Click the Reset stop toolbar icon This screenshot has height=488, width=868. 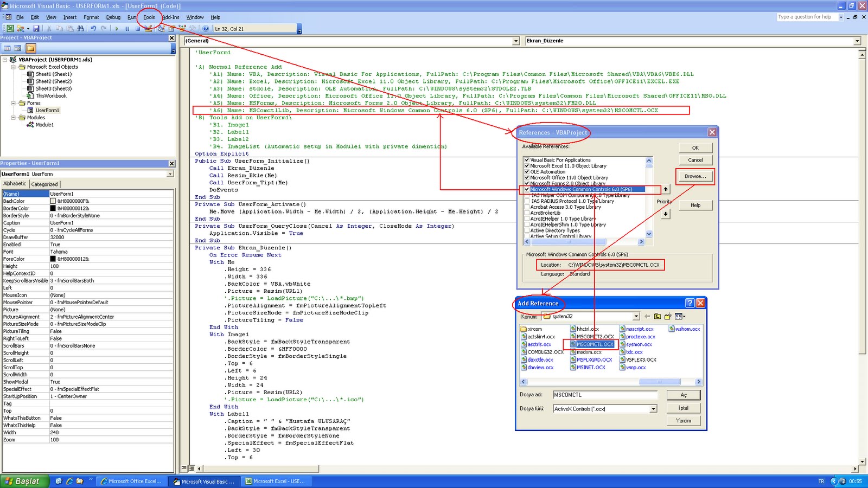pyautogui.click(x=138, y=28)
